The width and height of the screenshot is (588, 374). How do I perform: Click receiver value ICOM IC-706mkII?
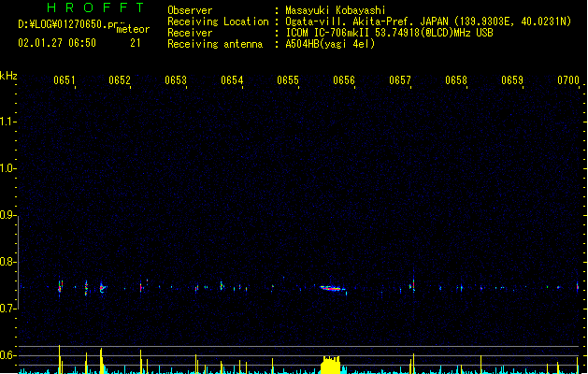[x=327, y=33]
